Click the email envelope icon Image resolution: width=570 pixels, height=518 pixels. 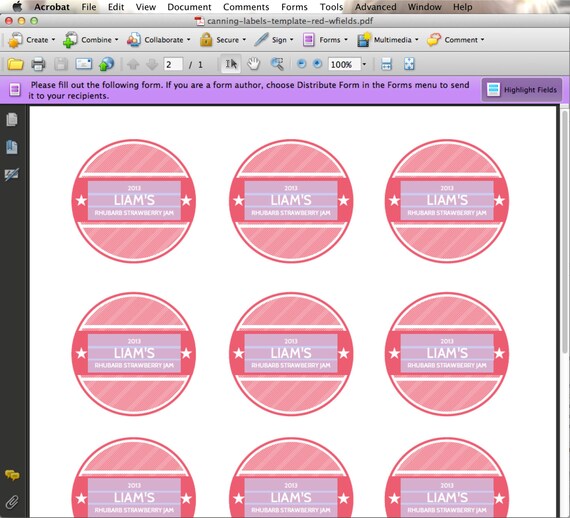click(x=84, y=64)
